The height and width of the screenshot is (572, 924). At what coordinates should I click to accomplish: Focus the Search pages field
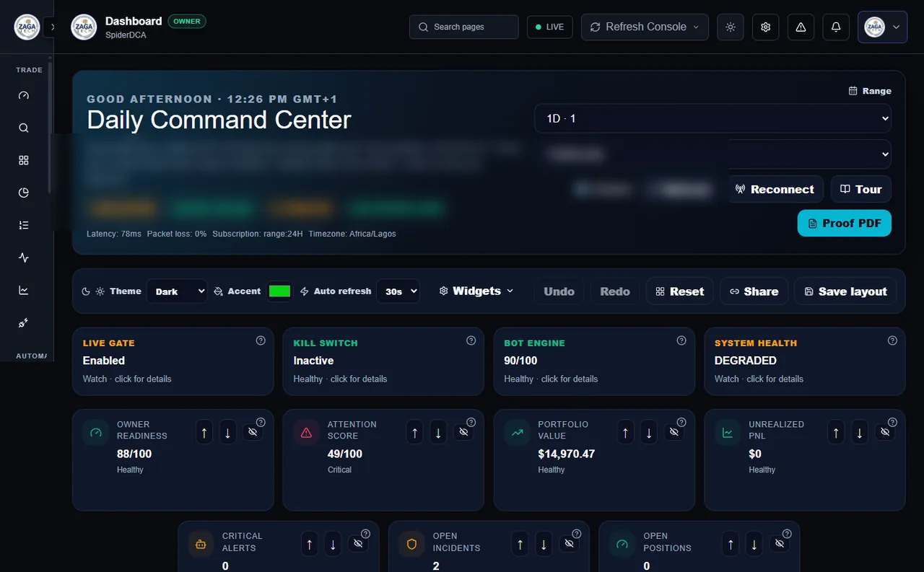pyautogui.click(x=464, y=27)
